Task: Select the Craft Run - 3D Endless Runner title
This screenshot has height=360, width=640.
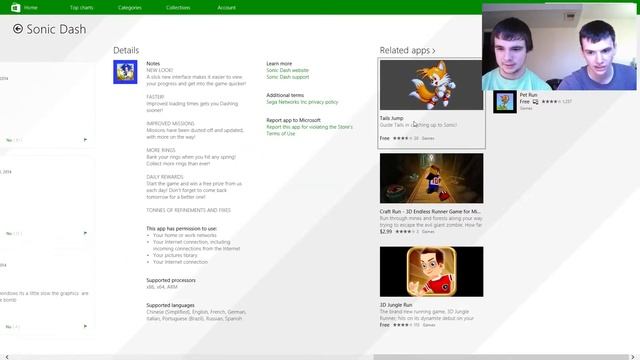Action: [430, 211]
